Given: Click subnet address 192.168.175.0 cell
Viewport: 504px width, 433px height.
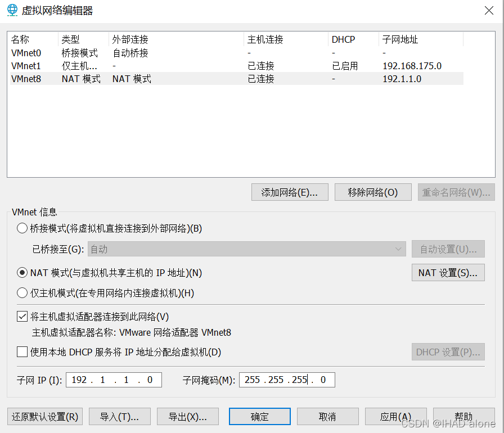Looking at the screenshot, I should point(412,66).
